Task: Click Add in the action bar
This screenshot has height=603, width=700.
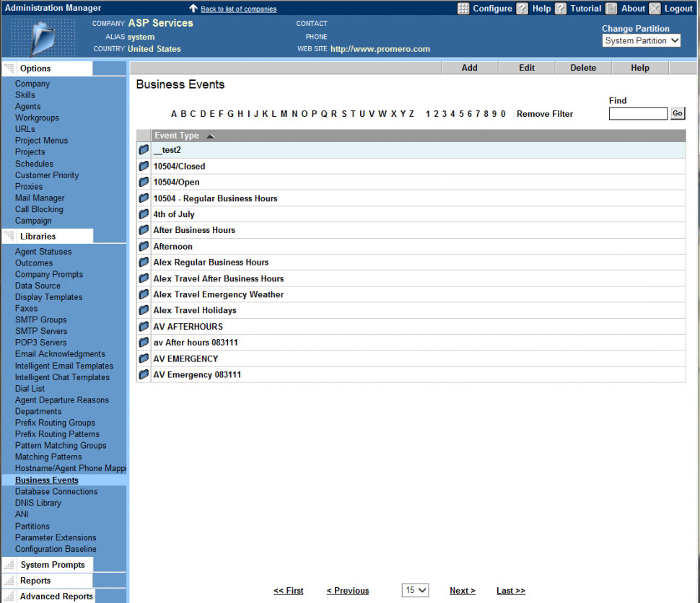Action: 469,68
